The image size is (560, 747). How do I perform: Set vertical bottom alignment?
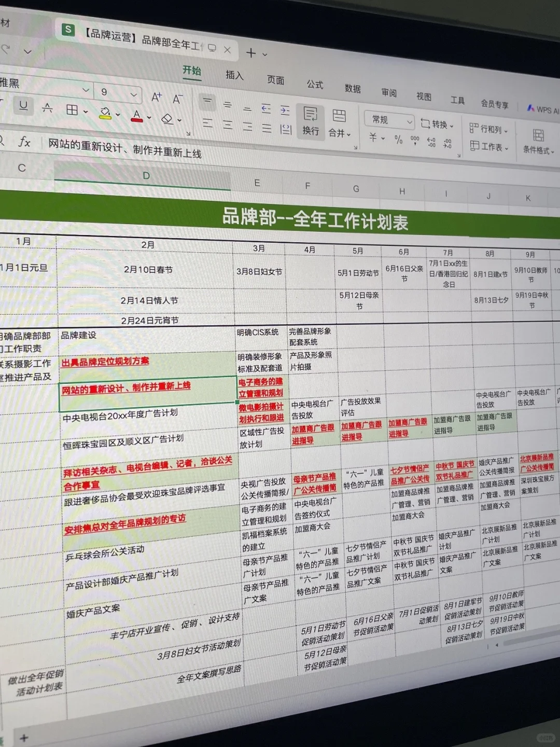247,108
